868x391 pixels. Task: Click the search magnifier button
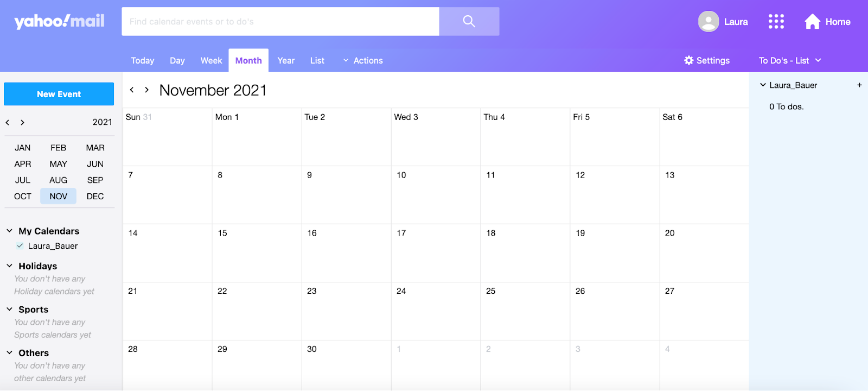(469, 22)
